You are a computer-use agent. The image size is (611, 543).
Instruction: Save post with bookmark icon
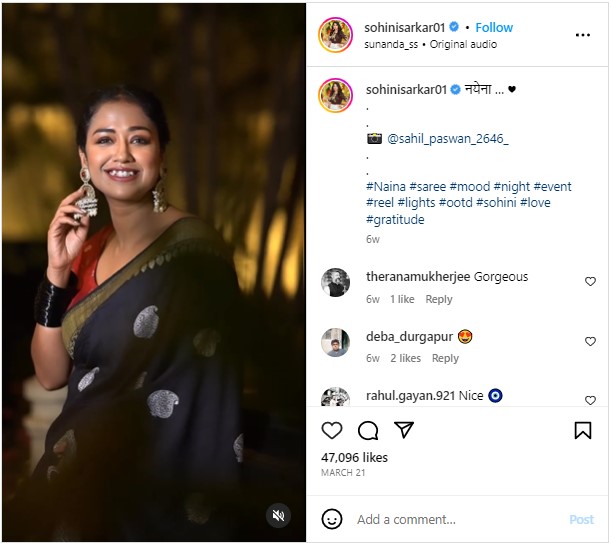pyautogui.click(x=583, y=430)
